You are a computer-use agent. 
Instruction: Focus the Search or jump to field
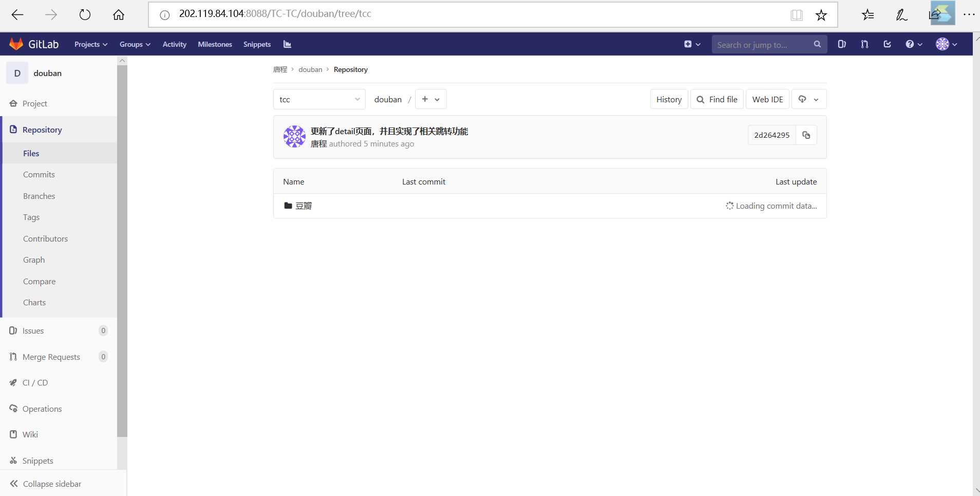point(769,45)
